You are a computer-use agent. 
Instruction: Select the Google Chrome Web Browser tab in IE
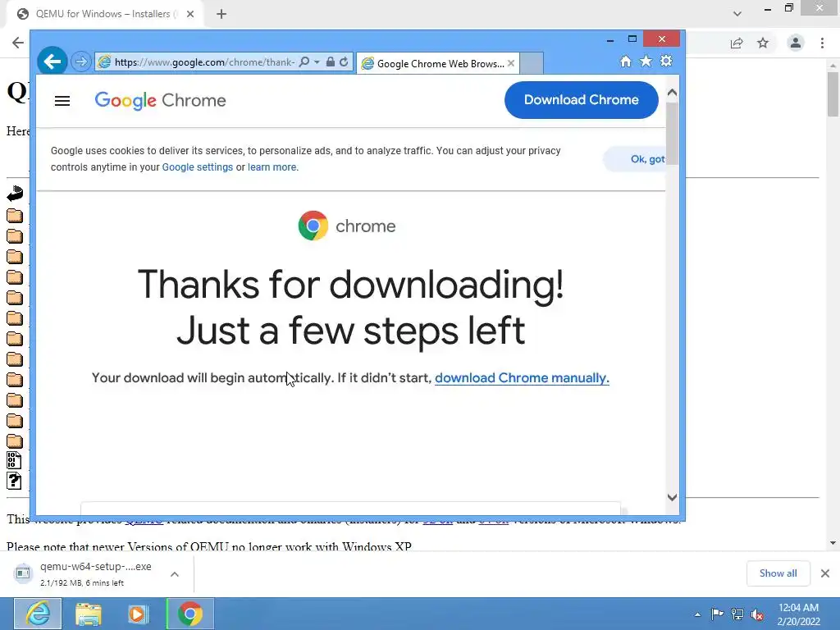coord(437,63)
